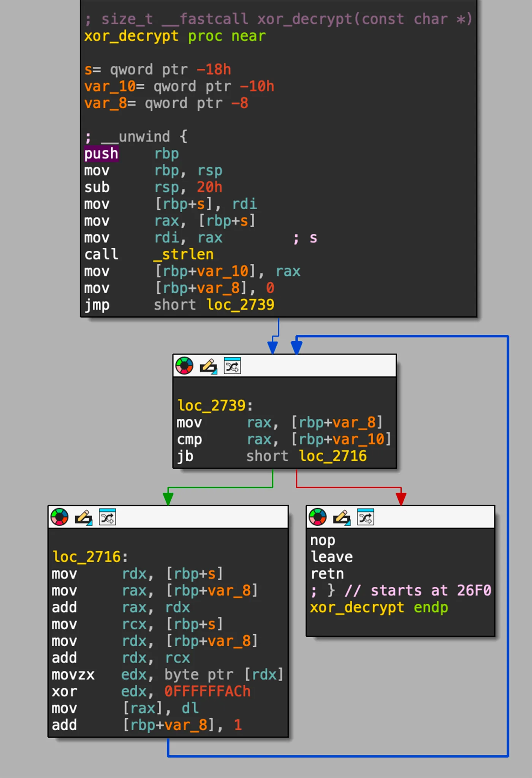Click the 20h operand in sub rsp
This screenshot has height=778, width=532.
[x=209, y=187]
